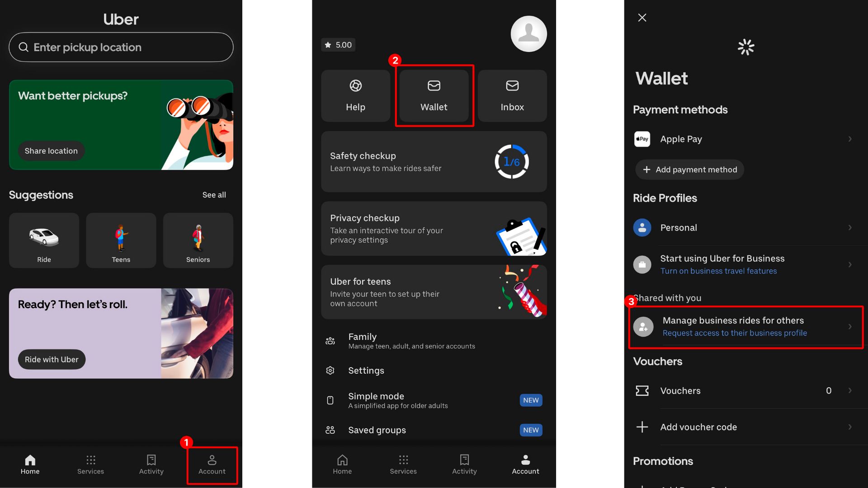
Task: Tap the profile avatar picture
Action: [528, 34]
